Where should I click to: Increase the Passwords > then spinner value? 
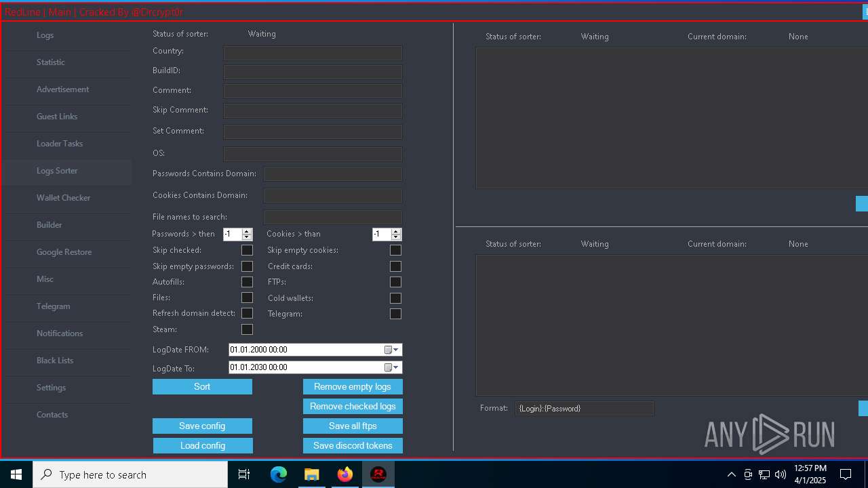point(247,231)
